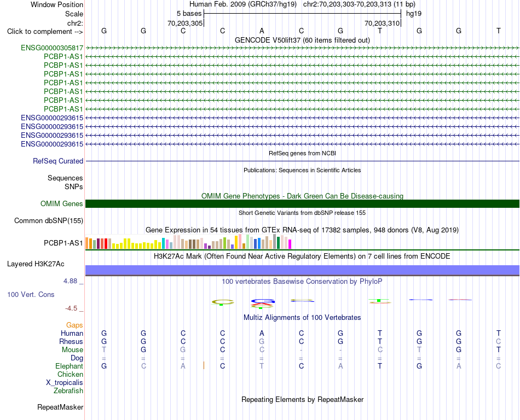This screenshot has height=420, width=520.
Task: Open 'Short Genetic Variants from dbSNP release 155'
Action: 302,213
